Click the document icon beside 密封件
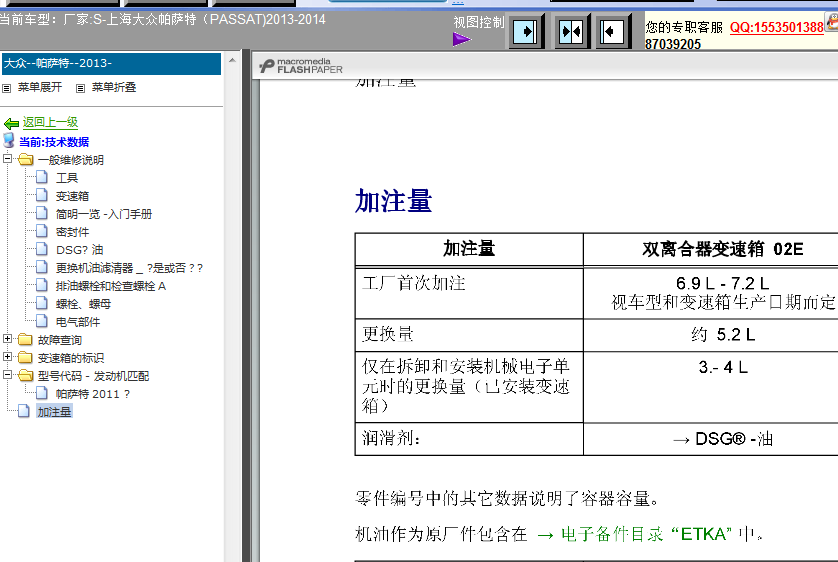838x562 pixels. 42,231
